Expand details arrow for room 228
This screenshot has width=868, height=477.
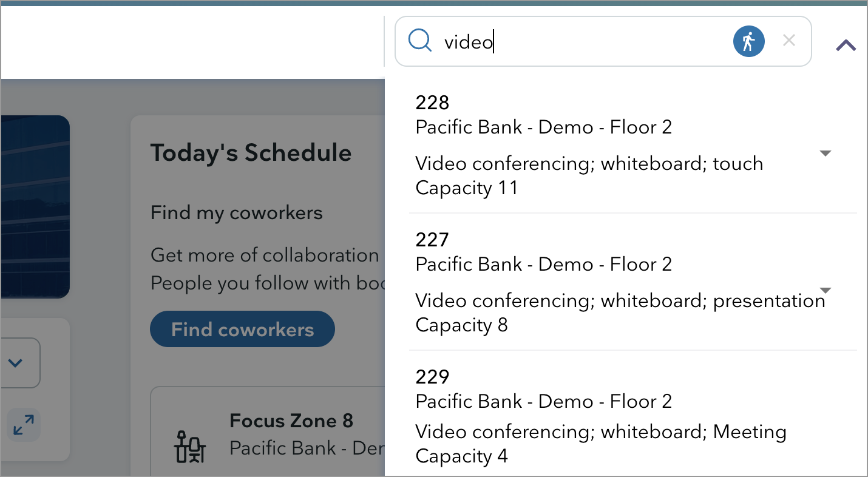(826, 154)
